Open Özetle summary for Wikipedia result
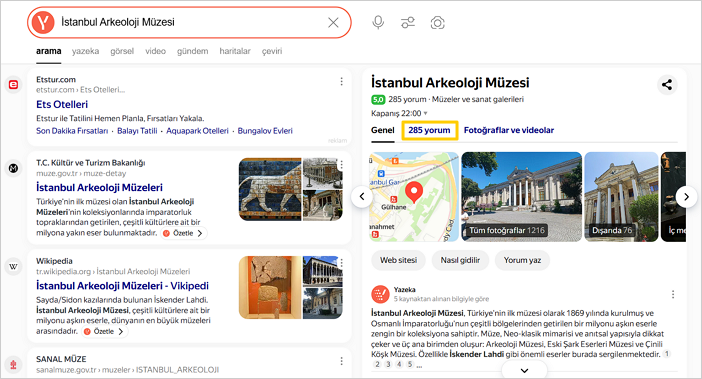 tap(105, 332)
